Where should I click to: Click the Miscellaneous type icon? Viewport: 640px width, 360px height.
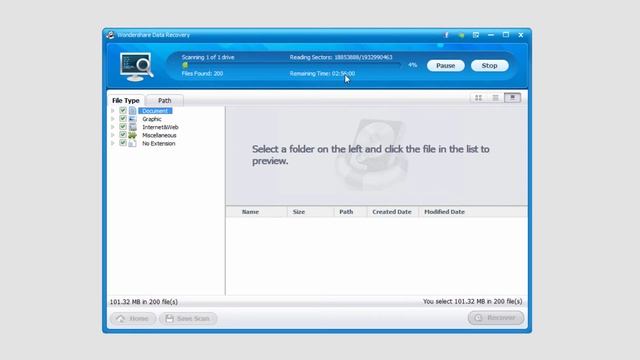[x=133, y=135]
